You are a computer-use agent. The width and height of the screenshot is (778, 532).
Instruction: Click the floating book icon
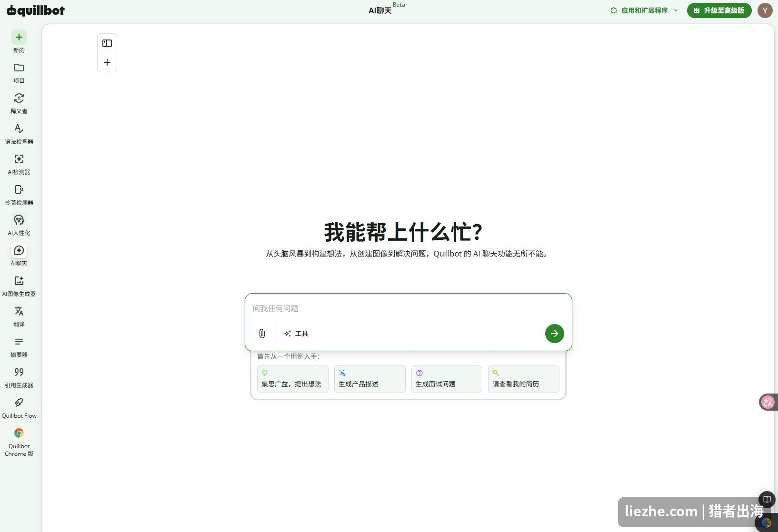coord(767,499)
